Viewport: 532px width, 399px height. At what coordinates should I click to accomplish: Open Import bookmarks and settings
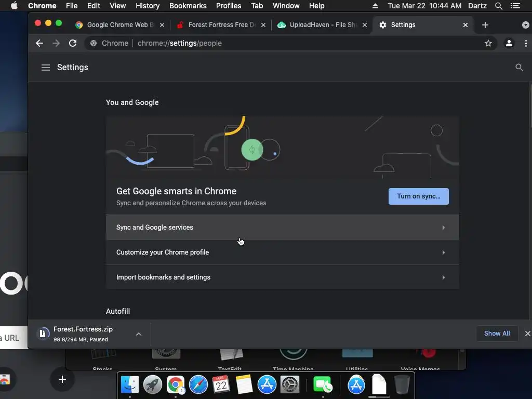pos(282,277)
